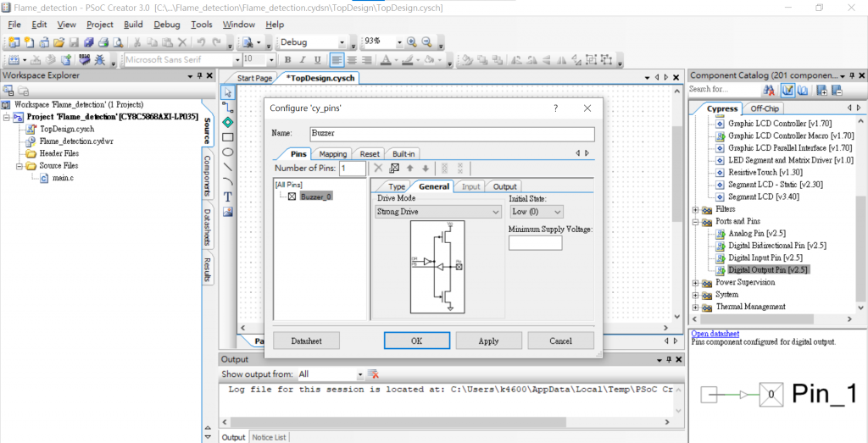The image size is (868, 443).
Task: Pin the Workspace Explorer panel
Action: click(199, 75)
